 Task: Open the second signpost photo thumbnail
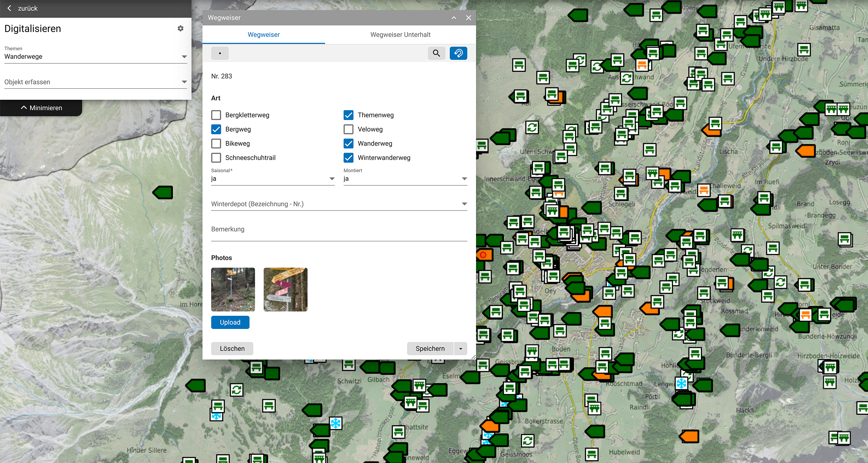(285, 289)
